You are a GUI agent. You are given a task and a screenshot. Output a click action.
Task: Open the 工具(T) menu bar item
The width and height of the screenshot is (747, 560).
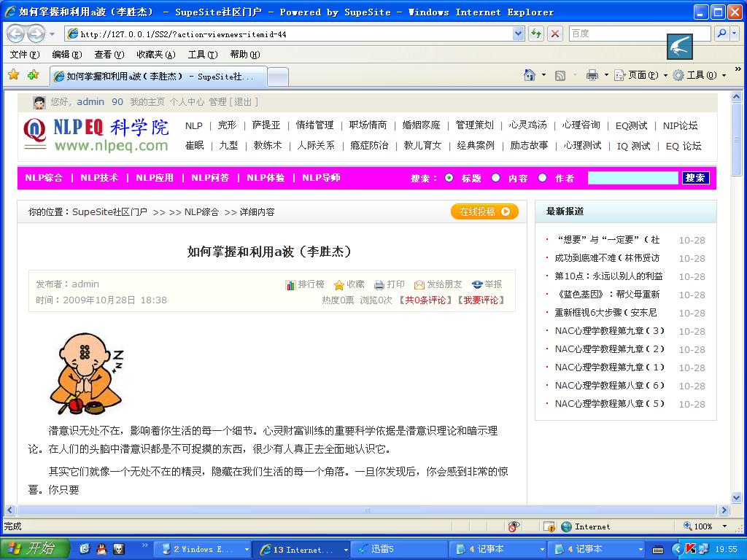[203, 54]
